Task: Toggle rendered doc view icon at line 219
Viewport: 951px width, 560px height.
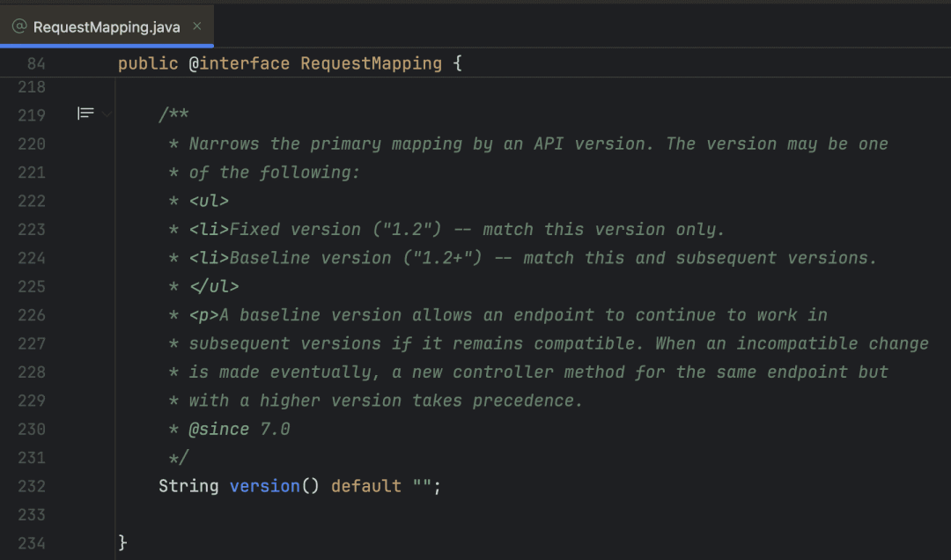Action: [85, 114]
